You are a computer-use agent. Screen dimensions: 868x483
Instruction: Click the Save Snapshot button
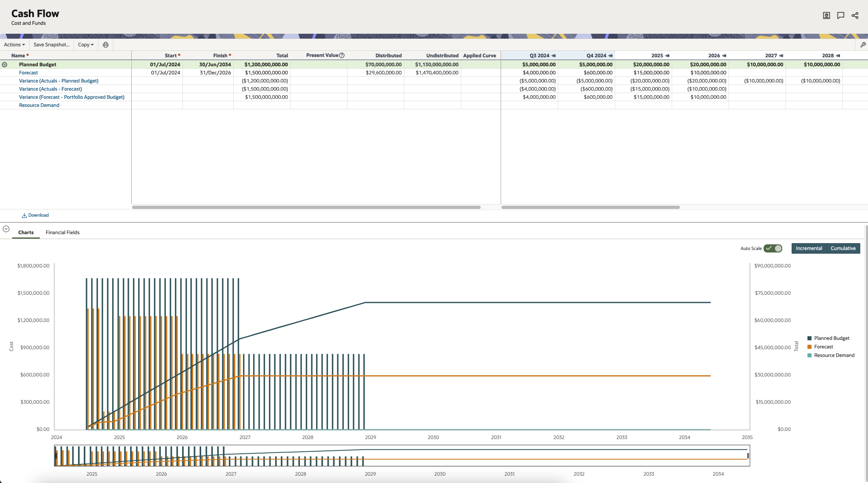(51, 45)
